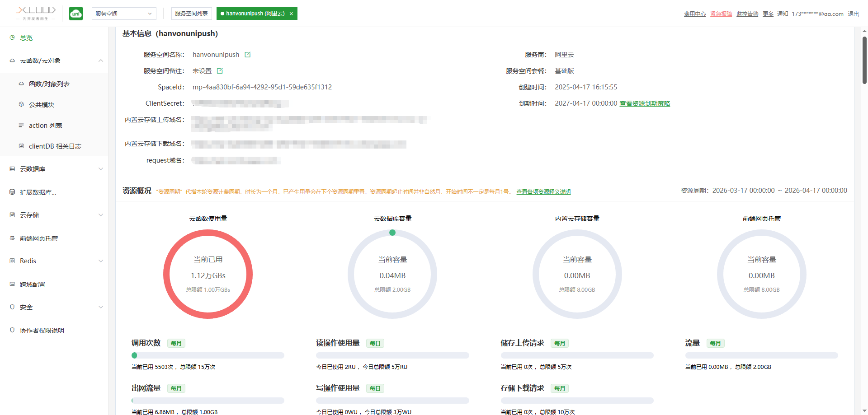868x415 pixels.
Task: Open the 公共模块 module icon
Action: point(21,104)
